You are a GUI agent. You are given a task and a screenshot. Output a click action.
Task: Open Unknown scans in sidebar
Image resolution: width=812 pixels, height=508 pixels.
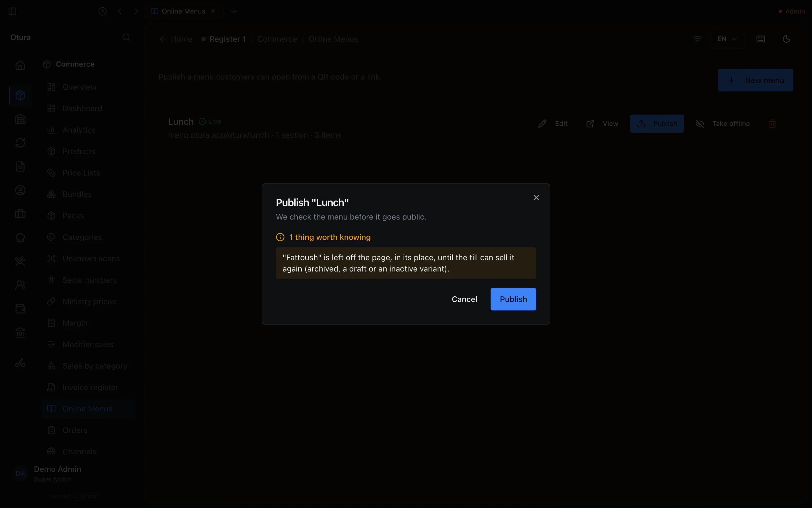(x=88, y=259)
